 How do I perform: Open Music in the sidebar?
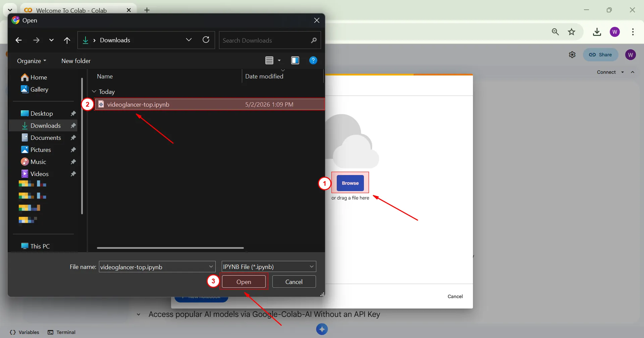[x=34, y=162]
